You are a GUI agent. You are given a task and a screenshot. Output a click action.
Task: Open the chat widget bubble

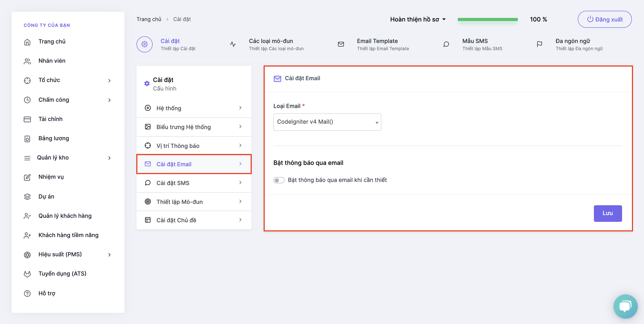[x=625, y=306]
